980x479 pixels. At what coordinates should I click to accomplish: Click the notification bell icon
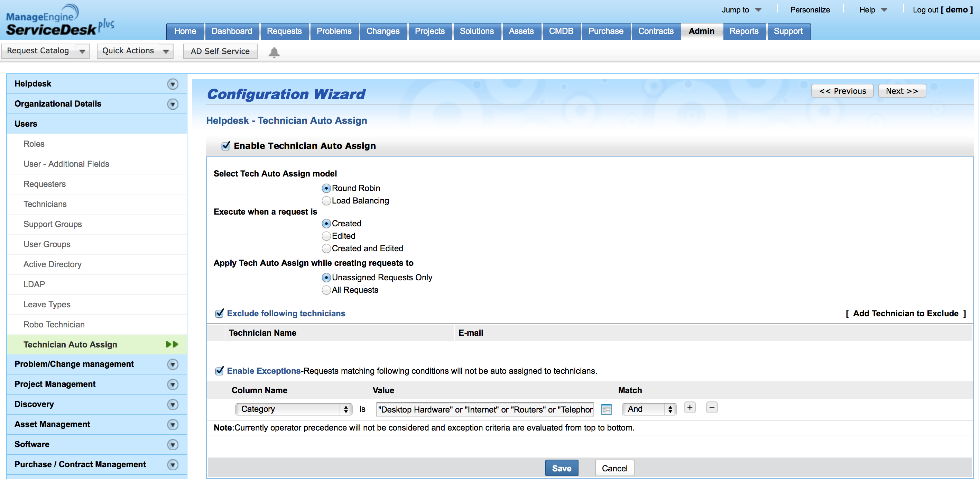[274, 52]
